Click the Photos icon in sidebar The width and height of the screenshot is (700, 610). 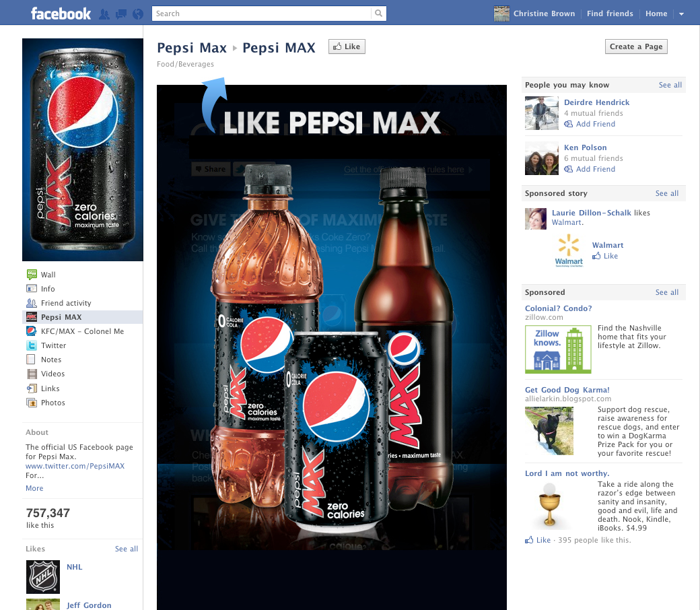[32, 403]
